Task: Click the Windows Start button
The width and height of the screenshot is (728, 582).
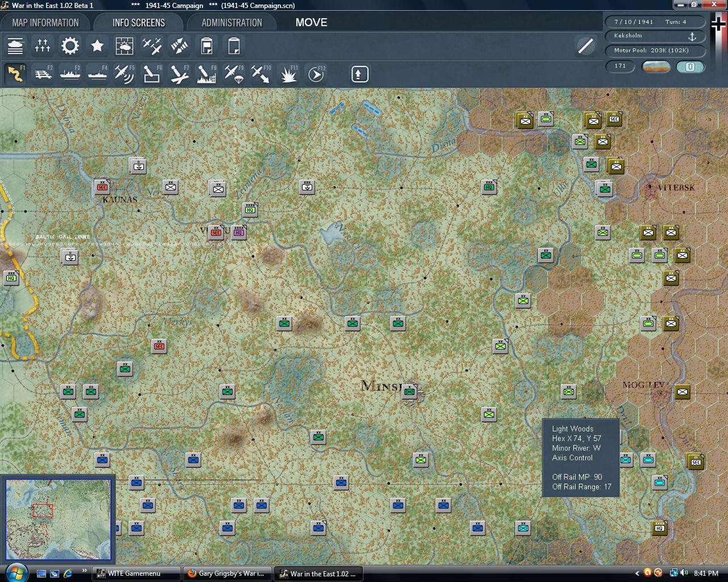Action: (x=15, y=573)
